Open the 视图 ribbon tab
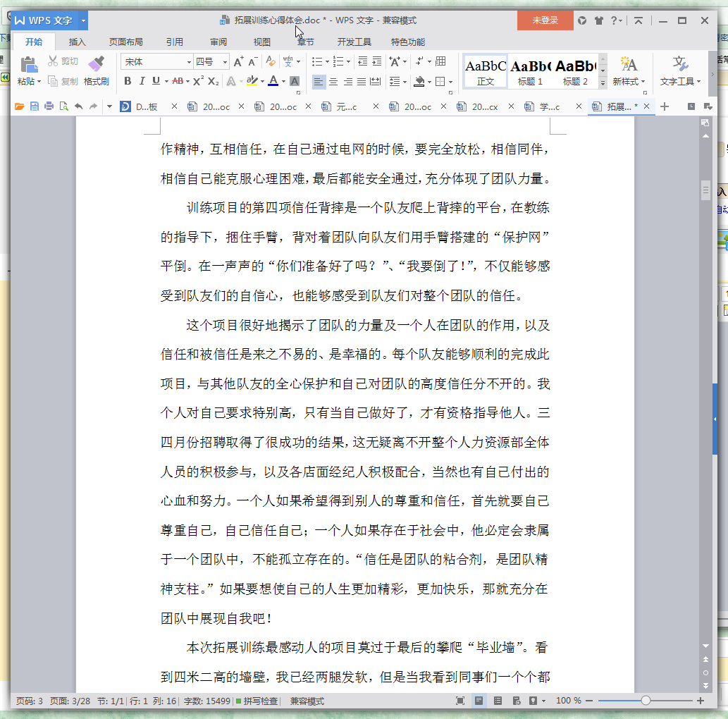Image resolution: width=728 pixels, height=719 pixels. (262, 42)
